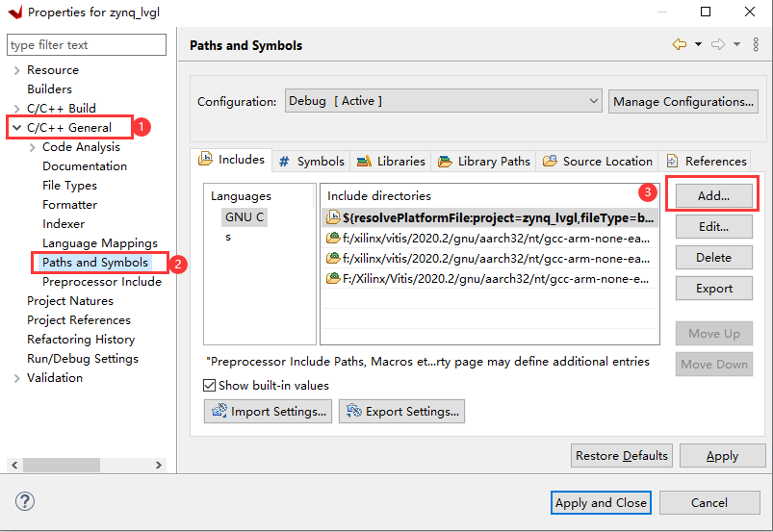Collapse the C/C++ General tree node
773x532 pixels.
16,128
